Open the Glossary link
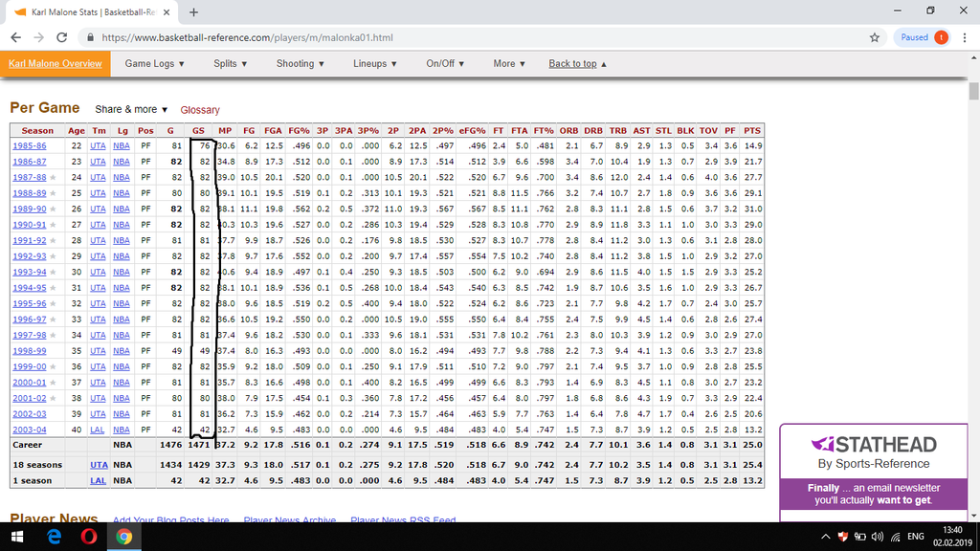Screen dimensions: 980x551 click(x=200, y=110)
